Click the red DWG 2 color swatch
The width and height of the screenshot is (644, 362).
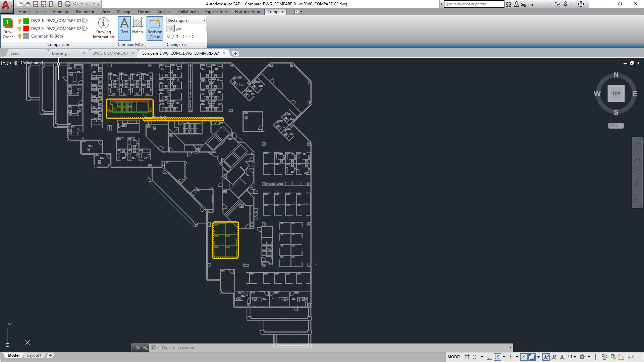tap(26, 28)
